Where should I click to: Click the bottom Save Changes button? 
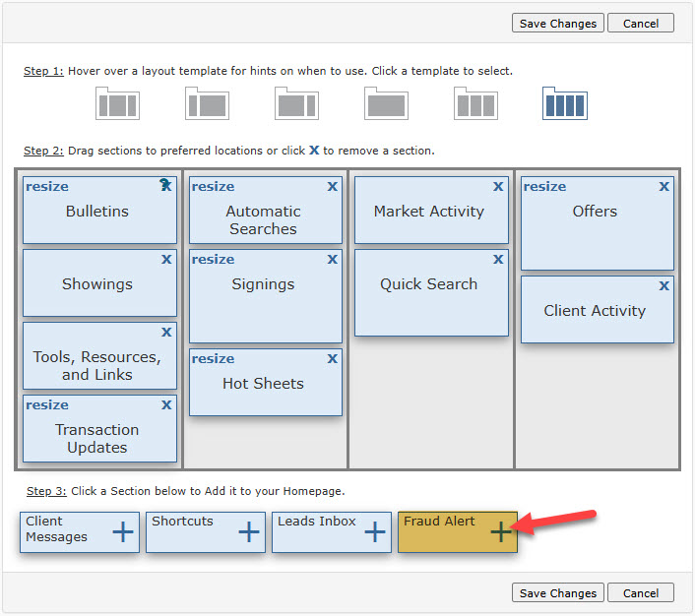click(558, 593)
